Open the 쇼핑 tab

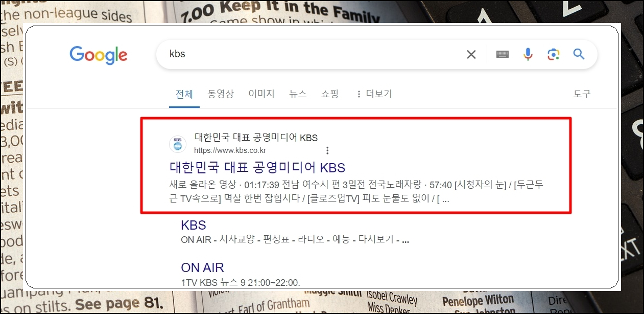click(x=330, y=94)
